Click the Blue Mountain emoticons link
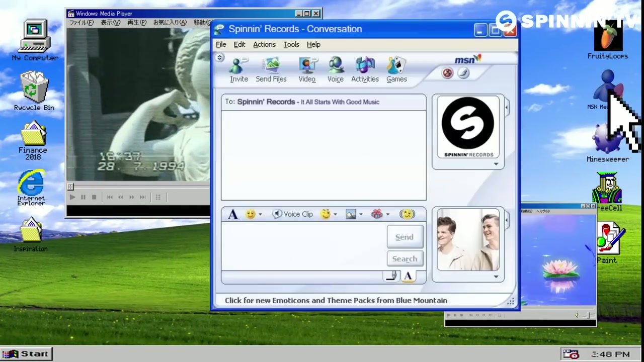The width and height of the screenshot is (644, 362). (x=336, y=300)
